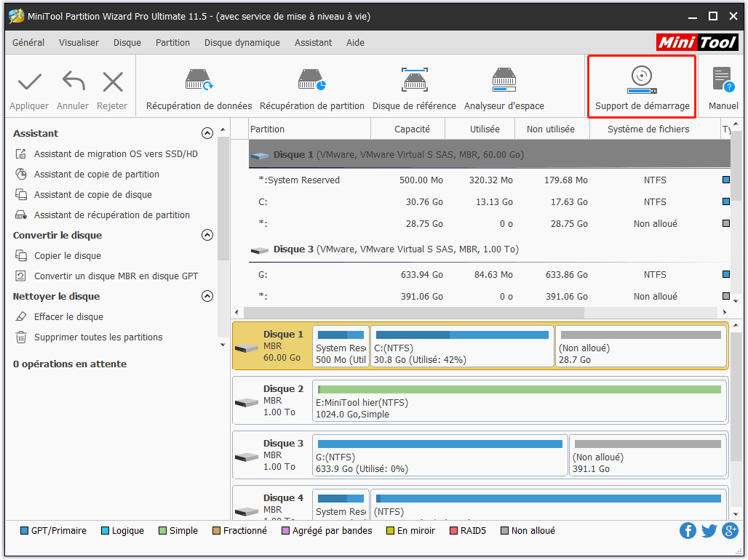Viewport: 748px width, 560px height.
Task: Collapse the Nettoyer le disque section
Action: click(207, 296)
